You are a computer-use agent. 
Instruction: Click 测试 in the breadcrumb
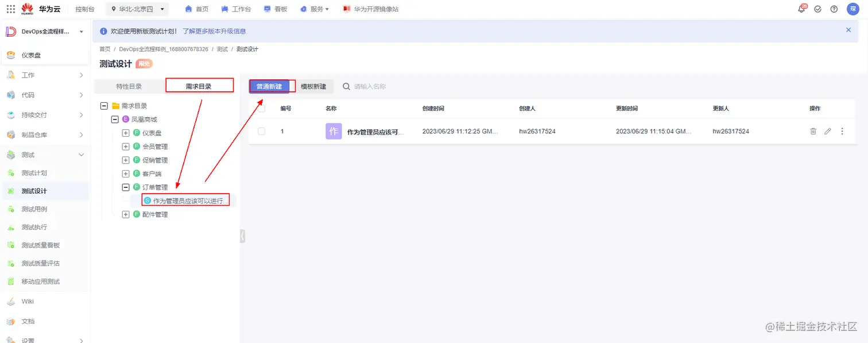coord(222,49)
